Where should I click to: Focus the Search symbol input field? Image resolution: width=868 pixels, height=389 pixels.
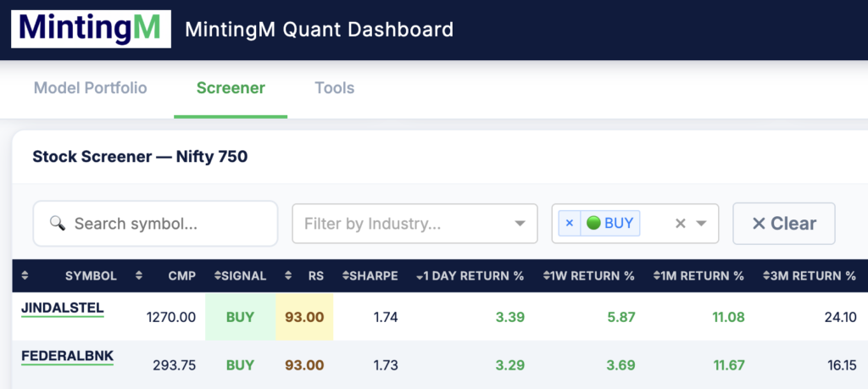click(x=155, y=224)
